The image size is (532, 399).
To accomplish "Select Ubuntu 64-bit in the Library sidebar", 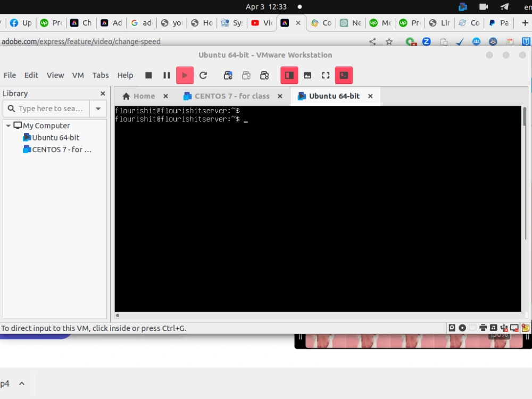I will coord(55,137).
